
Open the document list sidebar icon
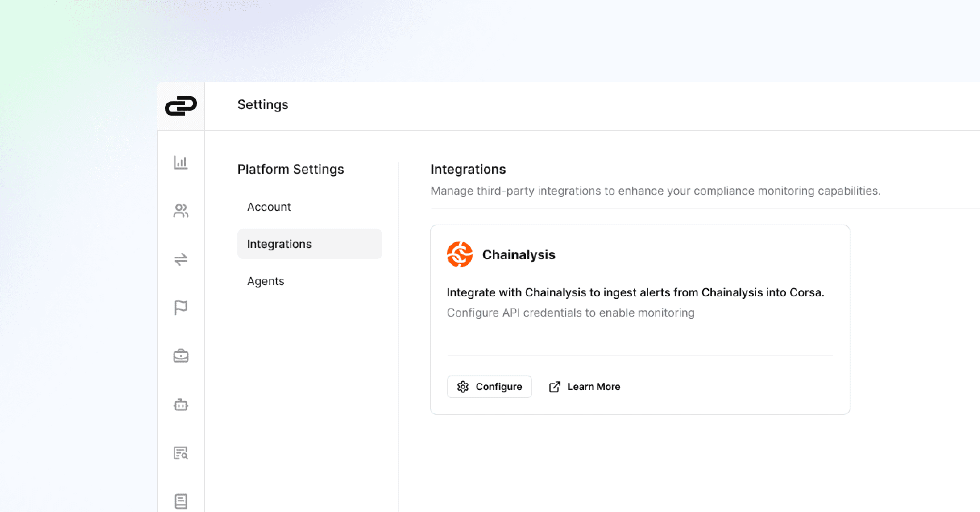[181, 501]
